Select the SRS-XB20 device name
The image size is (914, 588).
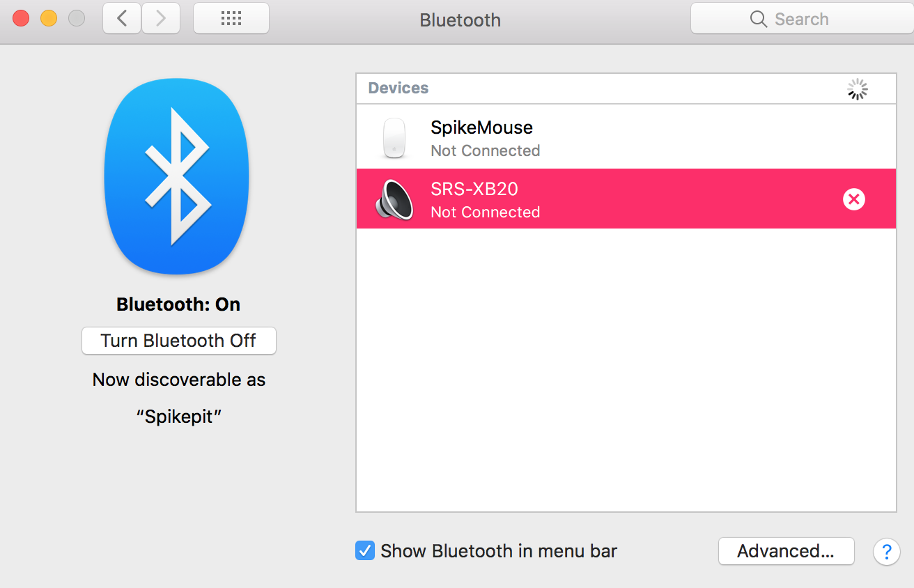point(474,189)
